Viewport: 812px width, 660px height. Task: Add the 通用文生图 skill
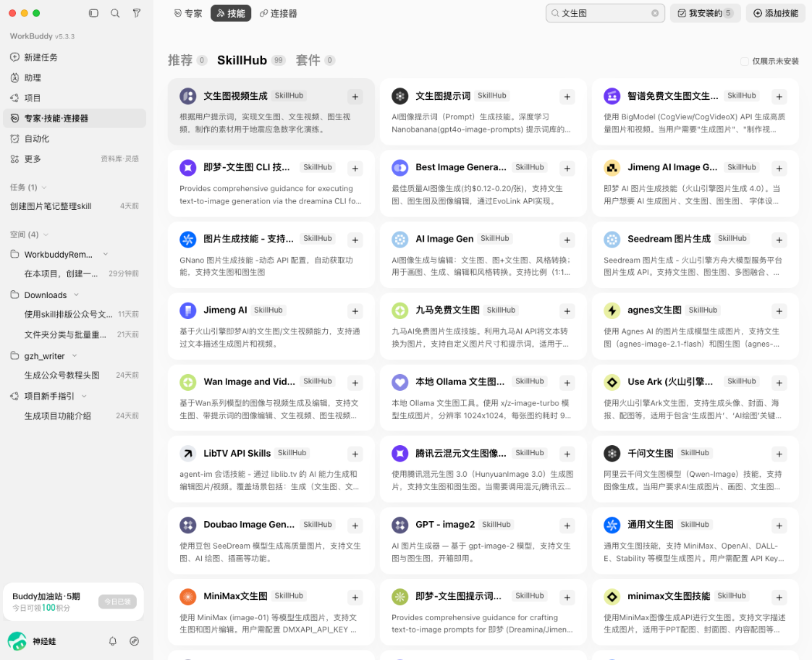[779, 525]
